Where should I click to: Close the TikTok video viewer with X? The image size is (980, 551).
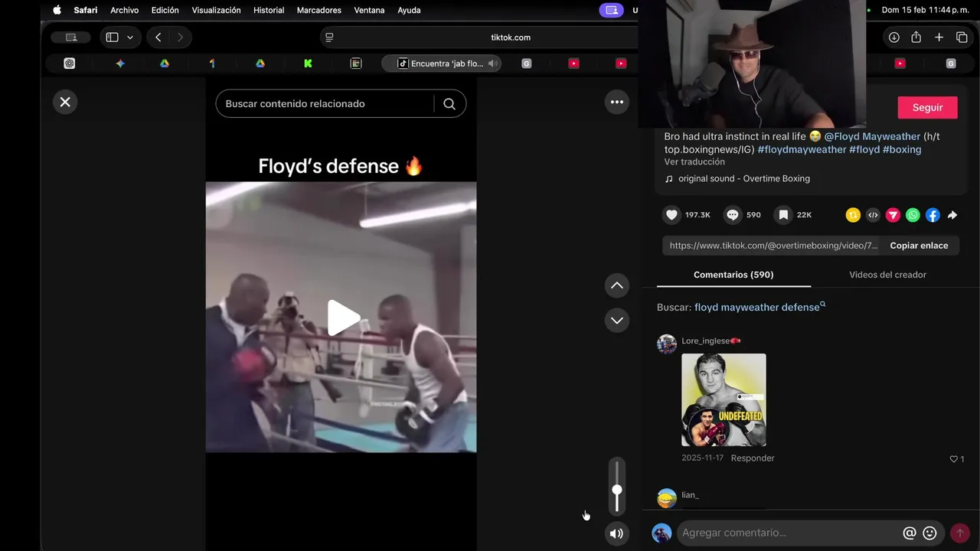tap(65, 102)
